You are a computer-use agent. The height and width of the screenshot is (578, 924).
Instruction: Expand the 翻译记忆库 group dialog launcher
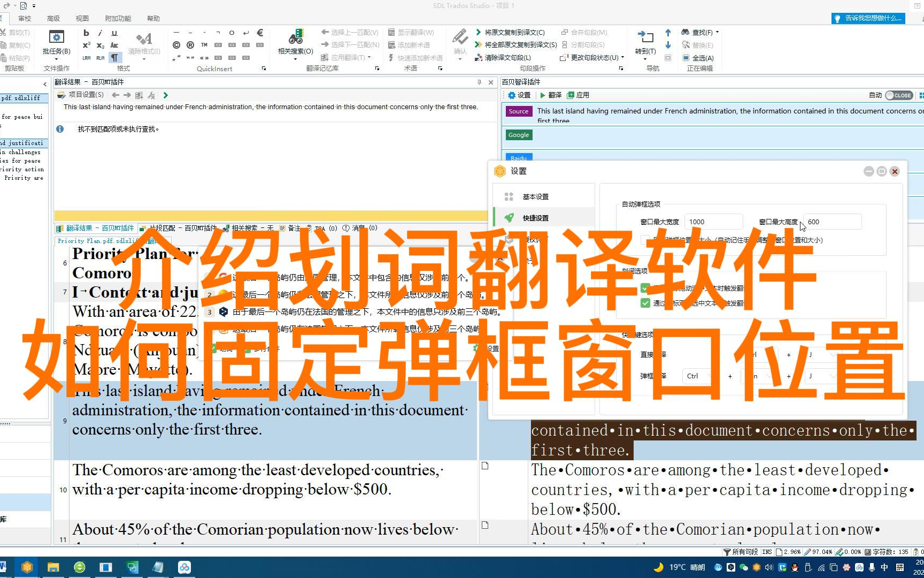point(377,69)
